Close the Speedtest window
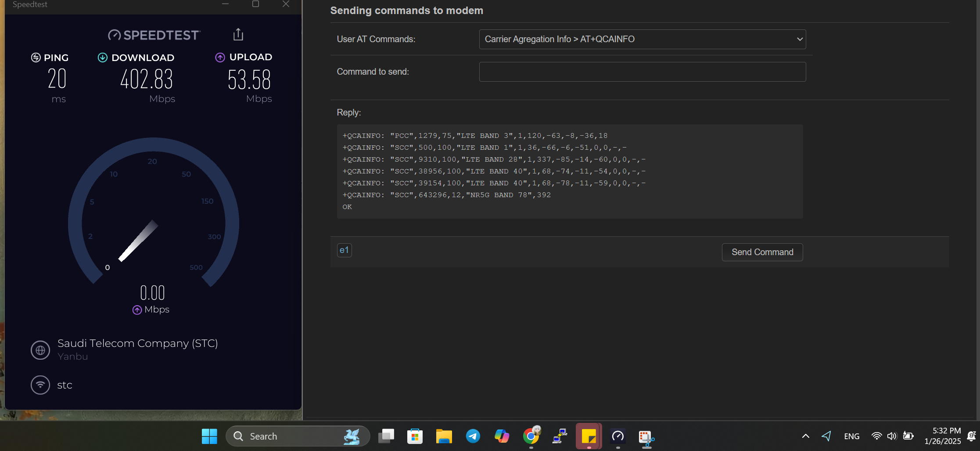Screen dimensions: 980x451 pos(286,4)
